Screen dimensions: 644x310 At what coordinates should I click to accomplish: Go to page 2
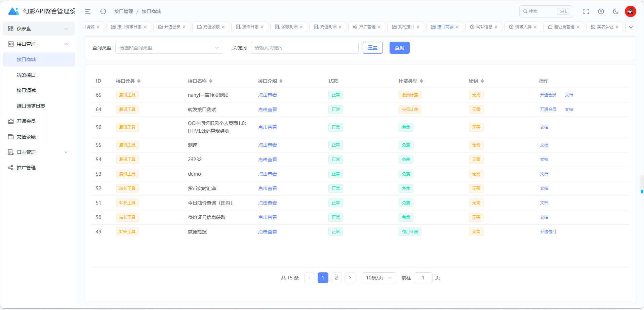(336, 278)
